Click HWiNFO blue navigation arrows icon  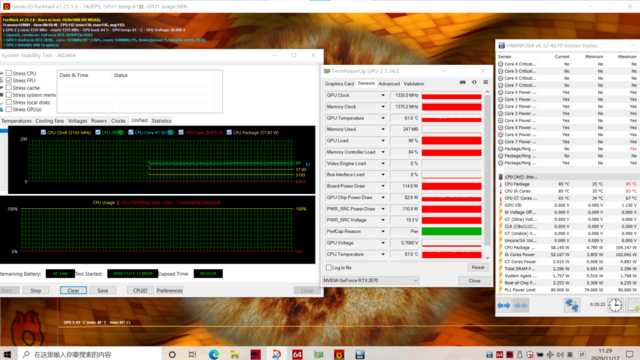pos(504,305)
